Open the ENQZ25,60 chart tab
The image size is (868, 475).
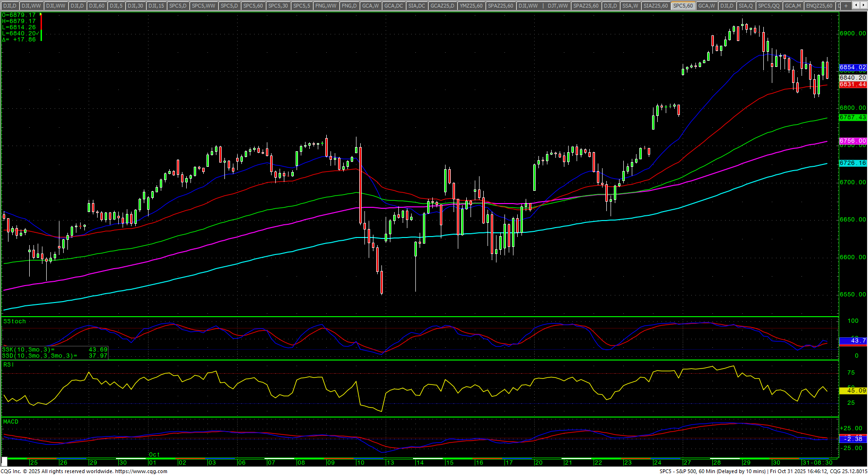coord(819,6)
